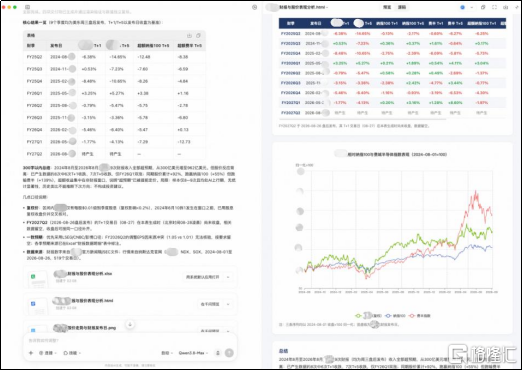523x371 pixels.
Task: Open the Qwen3.6-Max model selector dropdown
Action: 193,353
